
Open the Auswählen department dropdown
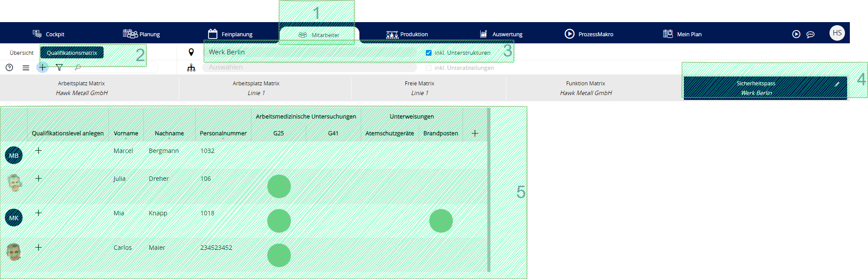(x=310, y=68)
